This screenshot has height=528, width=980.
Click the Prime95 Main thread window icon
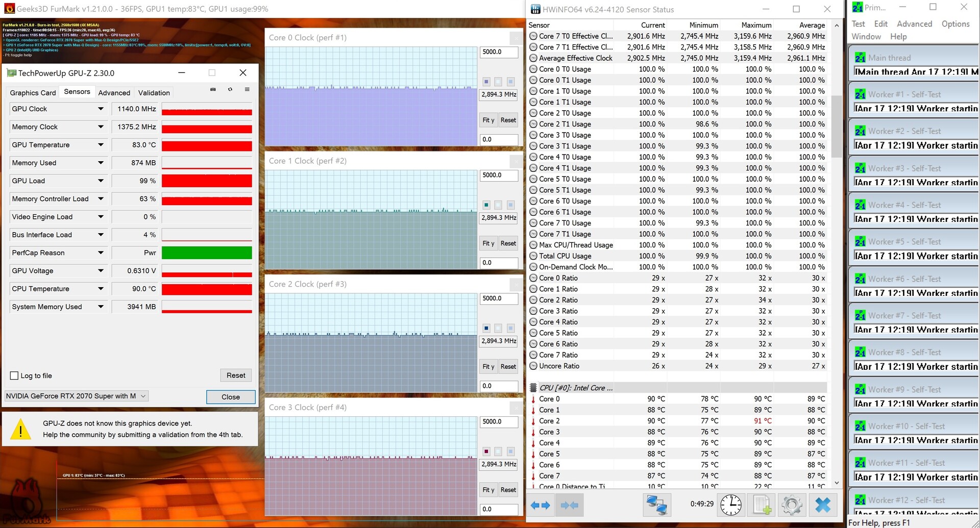860,58
